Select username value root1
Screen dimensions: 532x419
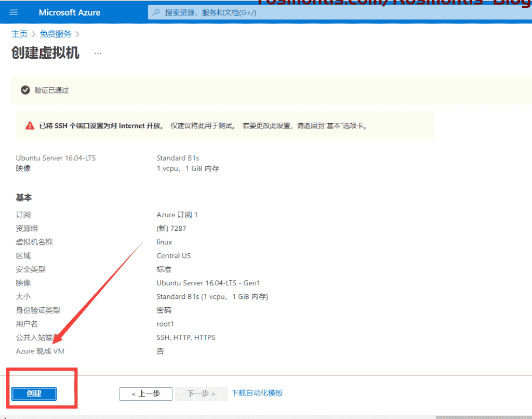(165, 324)
